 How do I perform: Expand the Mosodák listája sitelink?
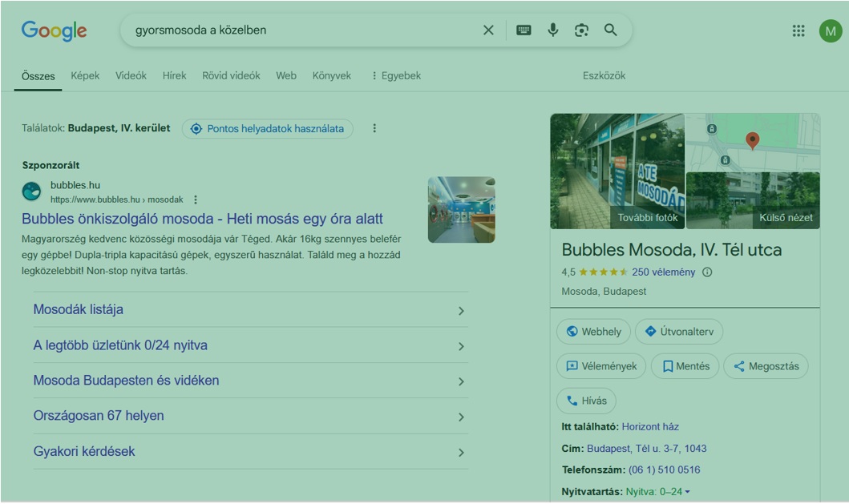coord(249,310)
